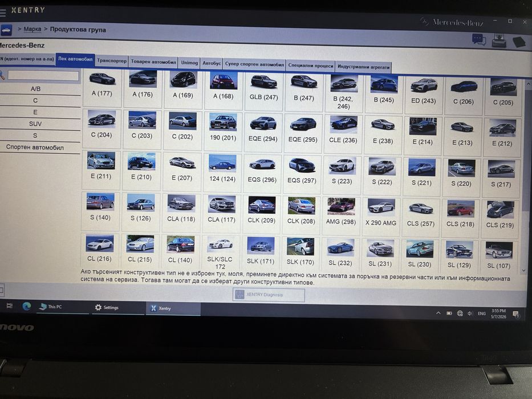The image size is (532, 399).
Task: Select model E (211)
Action: coord(101,169)
